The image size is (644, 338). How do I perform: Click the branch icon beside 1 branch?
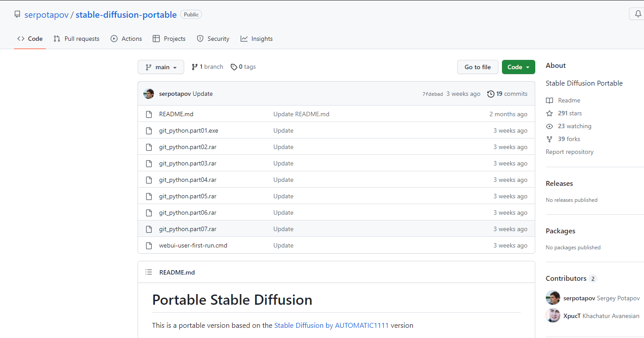194,67
